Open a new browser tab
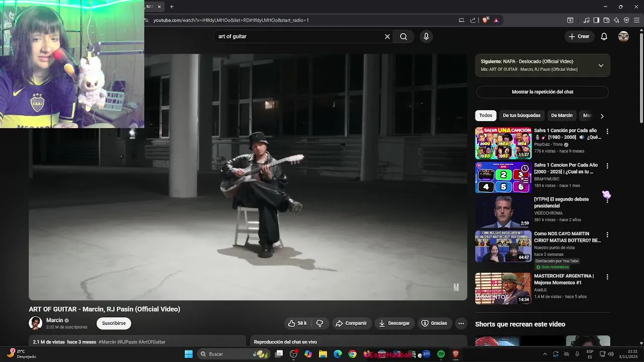The width and height of the screenshot is (644, 362). click(172, 7)
